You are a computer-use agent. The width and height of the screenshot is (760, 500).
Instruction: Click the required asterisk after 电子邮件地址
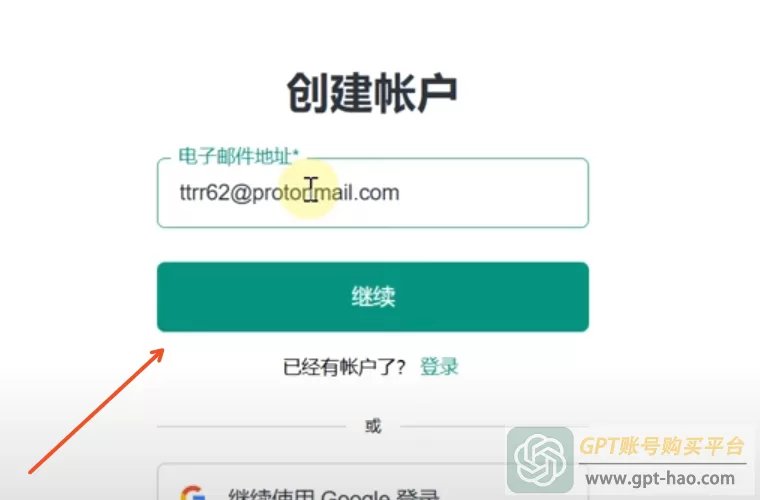(x=296, y=154)
